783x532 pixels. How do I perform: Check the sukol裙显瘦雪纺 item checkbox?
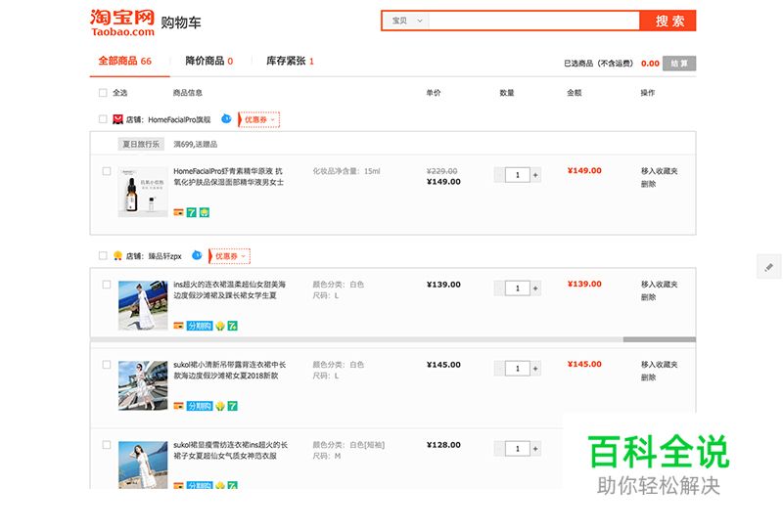point(107,445)
